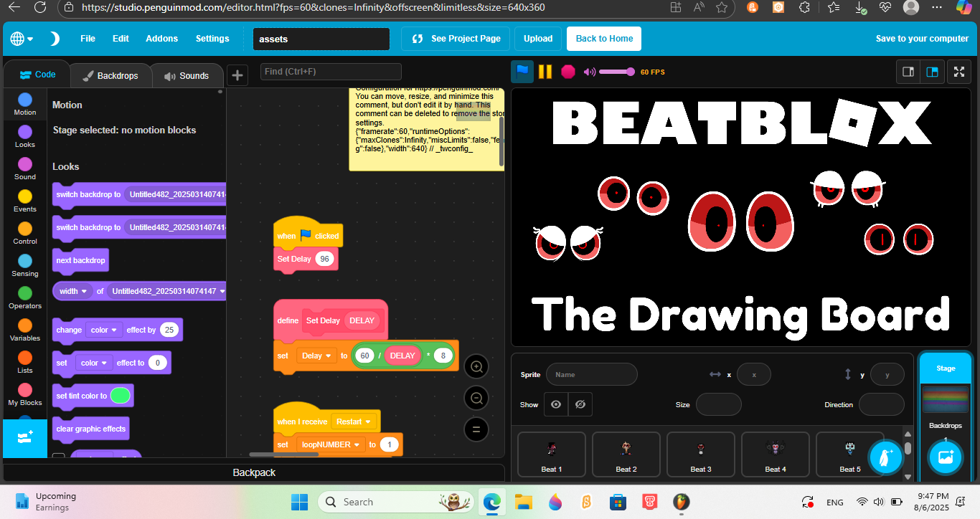980x519 pixels.
Task: Zoom in the code workspace
Action: pos(476,366)
